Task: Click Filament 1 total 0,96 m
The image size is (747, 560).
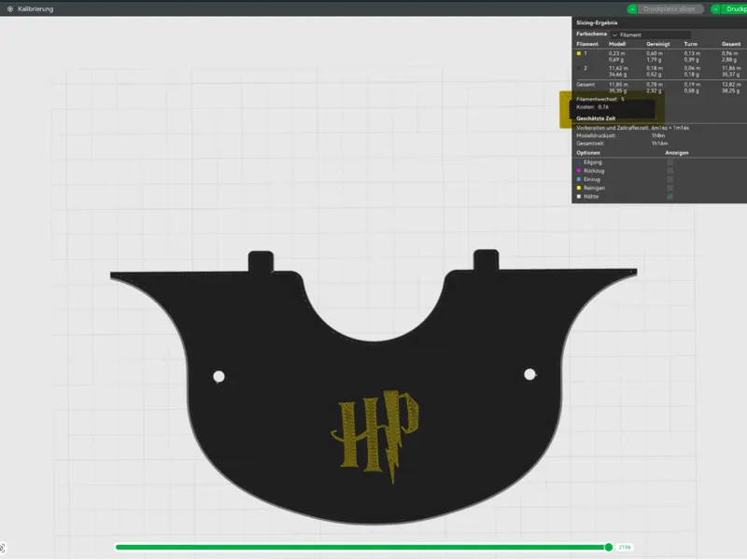Action: click(x=730, y=53)
